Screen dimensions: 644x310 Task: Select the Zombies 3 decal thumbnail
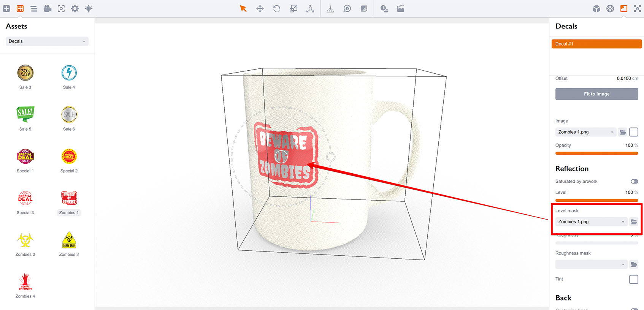69,240
